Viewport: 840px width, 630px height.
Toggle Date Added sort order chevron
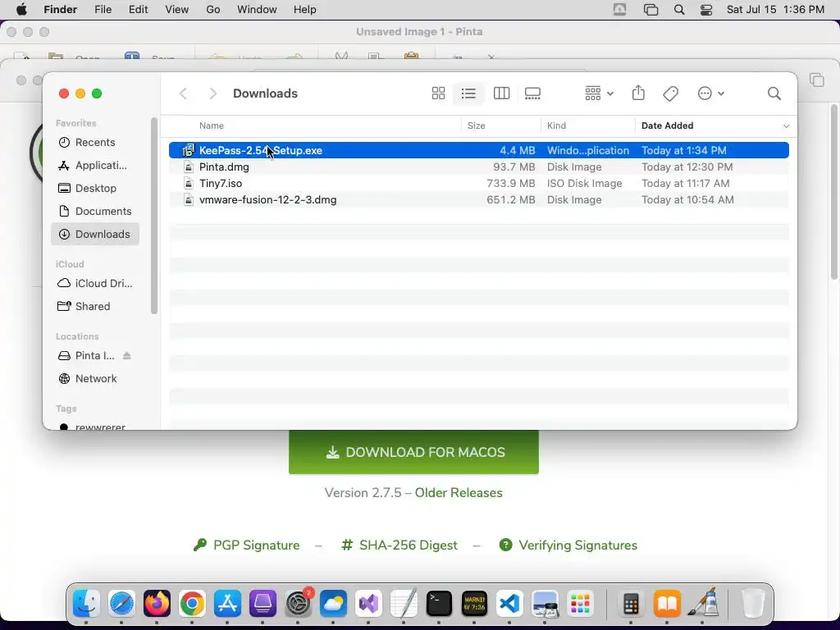(786, 126)
